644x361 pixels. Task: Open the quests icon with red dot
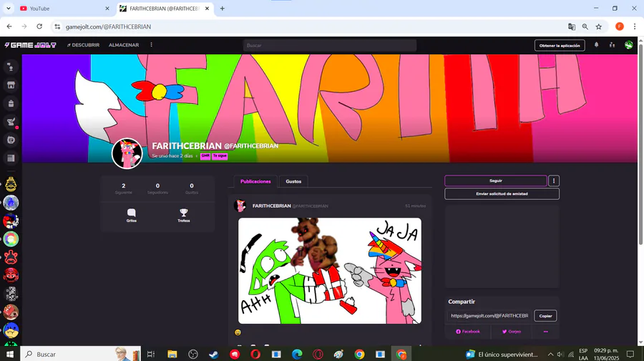(11, 122)
